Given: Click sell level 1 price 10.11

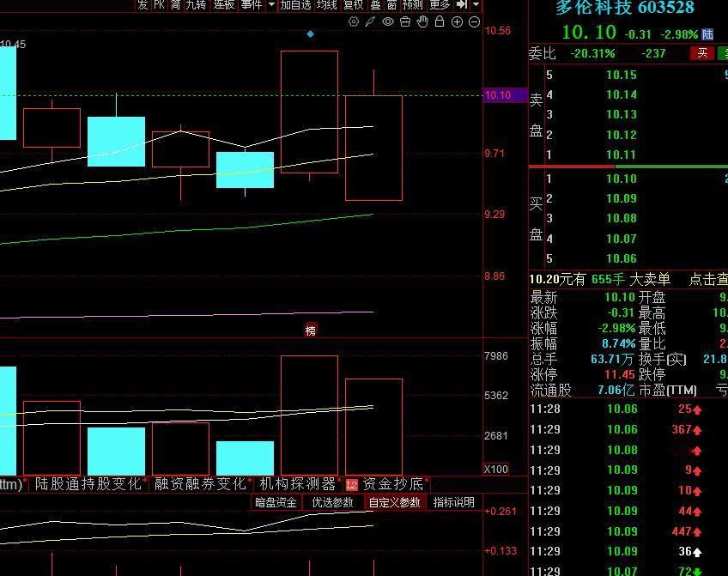Looking at the screenshot, I should [x=622, y=155].
